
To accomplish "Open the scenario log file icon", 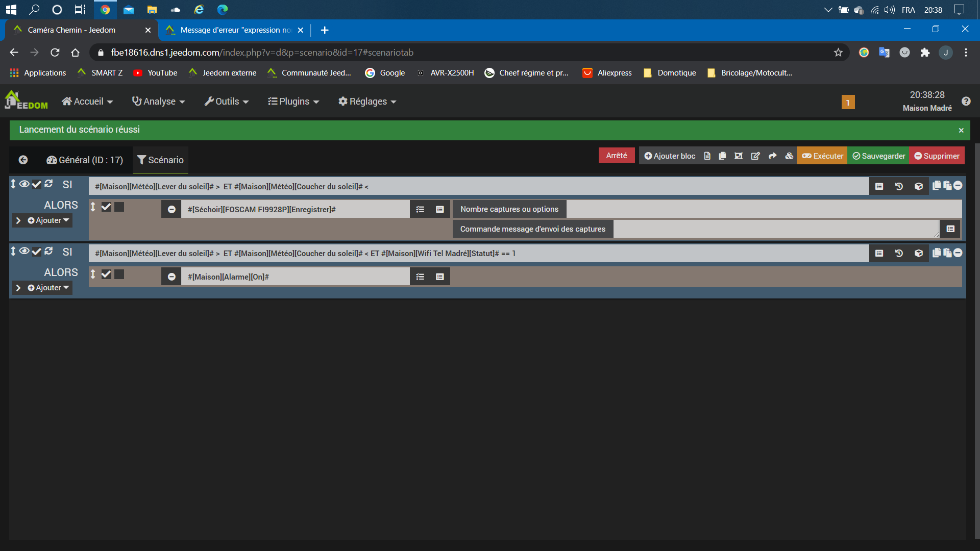I will 707,156.
